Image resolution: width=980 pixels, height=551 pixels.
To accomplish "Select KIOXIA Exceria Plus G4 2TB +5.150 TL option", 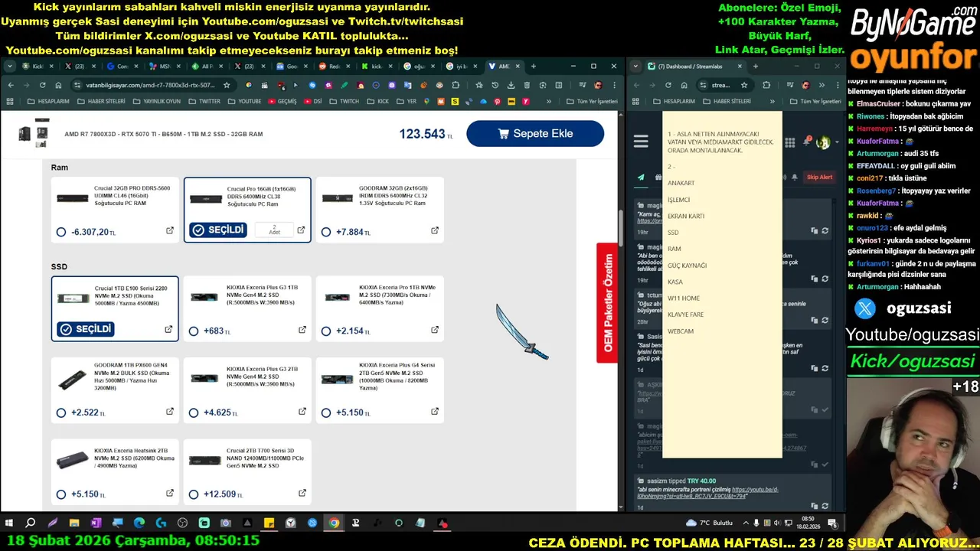I will [326, 412].
